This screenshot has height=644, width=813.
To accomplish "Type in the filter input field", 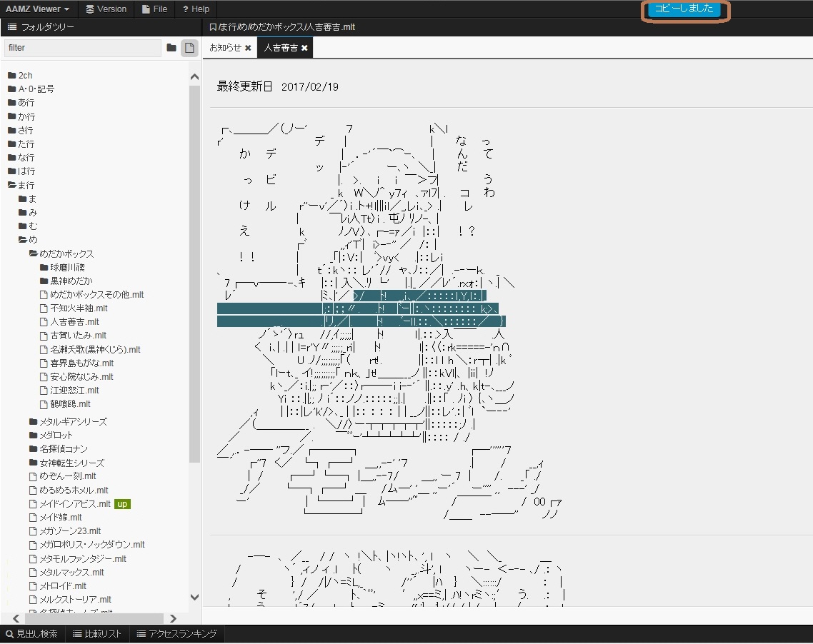I will 82,48.
